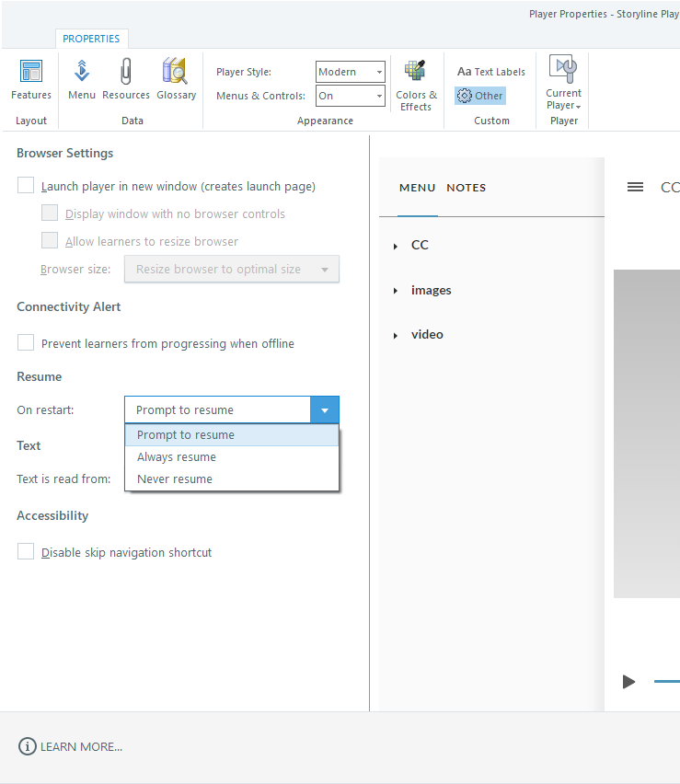Enable Disable skip navigation shortcut
This screenshot has width=680, height=784.
(26, 551)
